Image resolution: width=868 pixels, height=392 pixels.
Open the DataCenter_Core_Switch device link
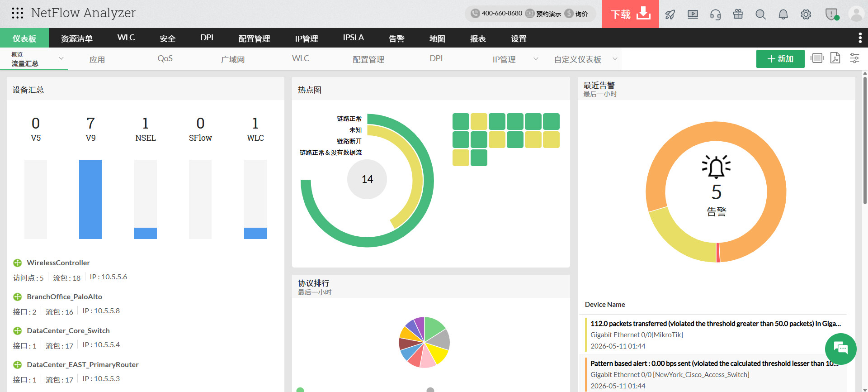pos(68,330)
